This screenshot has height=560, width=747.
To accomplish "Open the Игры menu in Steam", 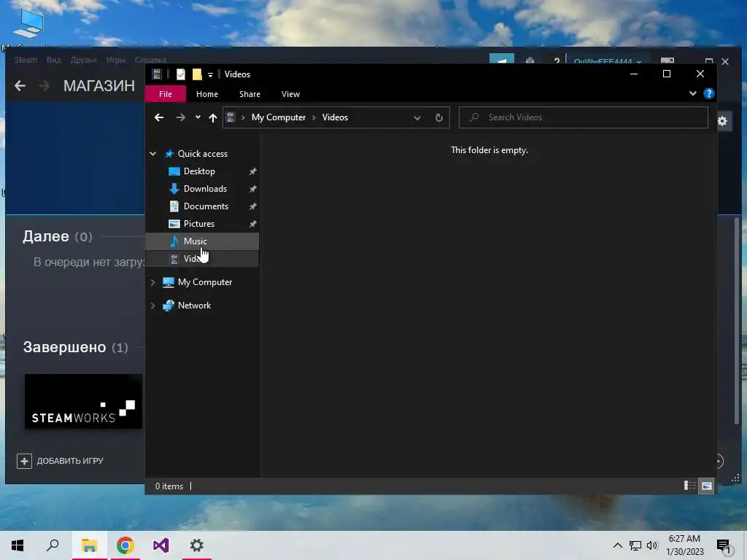I will click(115, 60).
